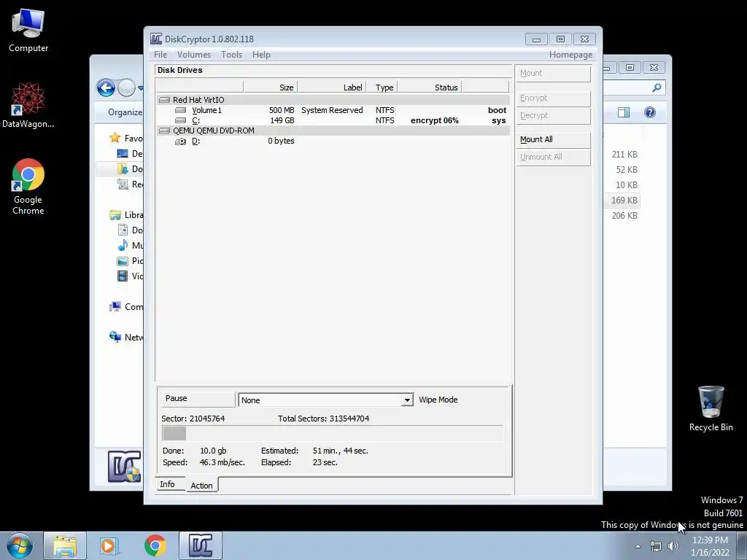Image resolution: width=747 pixels, height=560 pixels.
Task: Click the encryption progress bar
Action: click(333, 433)
